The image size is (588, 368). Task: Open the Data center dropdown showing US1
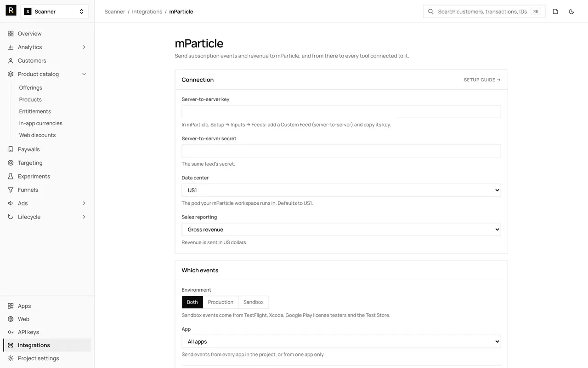(x=341, y=190)
